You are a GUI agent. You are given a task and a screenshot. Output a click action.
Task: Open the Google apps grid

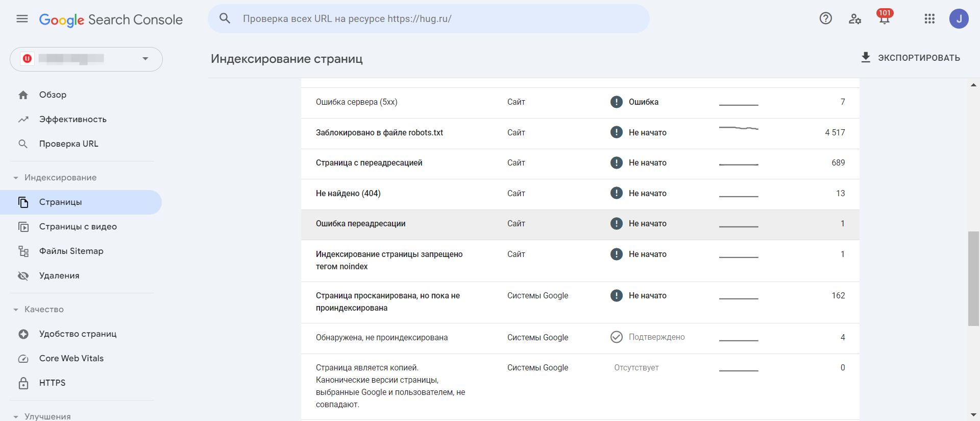coord(929,19)
